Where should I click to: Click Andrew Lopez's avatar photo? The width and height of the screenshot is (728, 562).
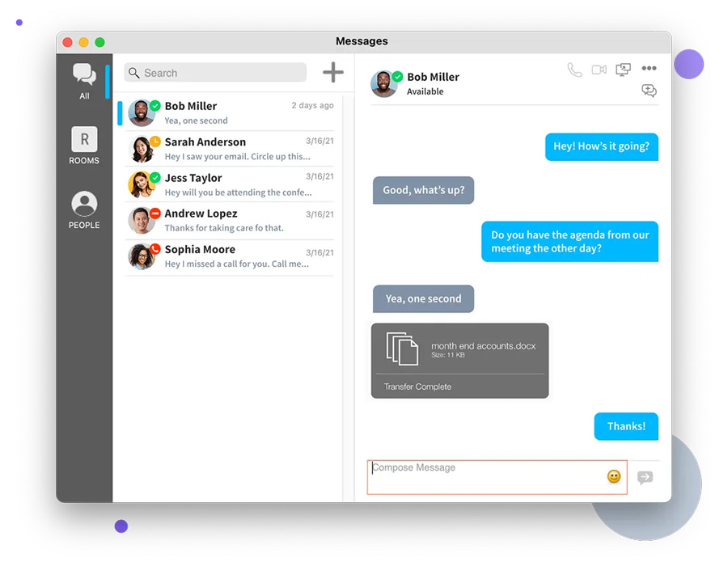(141, 221)
